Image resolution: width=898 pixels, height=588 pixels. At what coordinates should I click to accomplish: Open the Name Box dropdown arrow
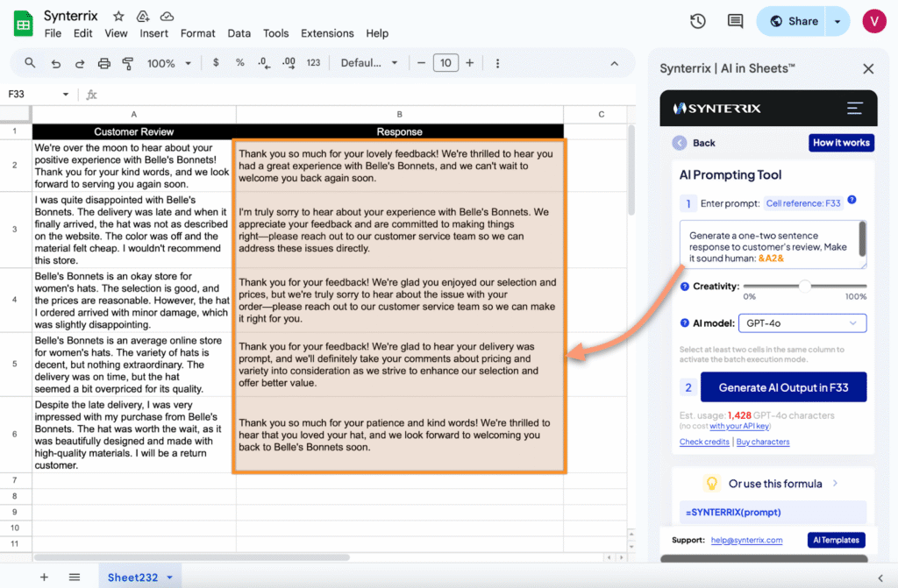pos(65,95)
